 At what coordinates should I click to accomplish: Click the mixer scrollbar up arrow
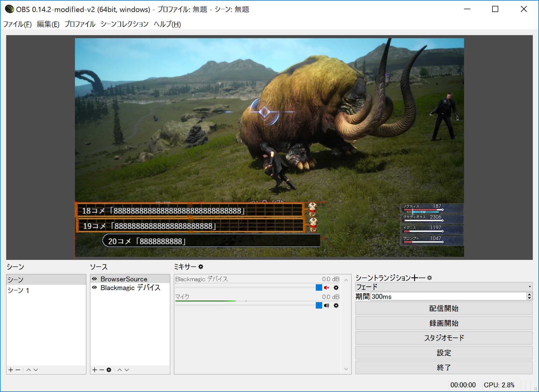pyautogui.click(x=346, y=280)
